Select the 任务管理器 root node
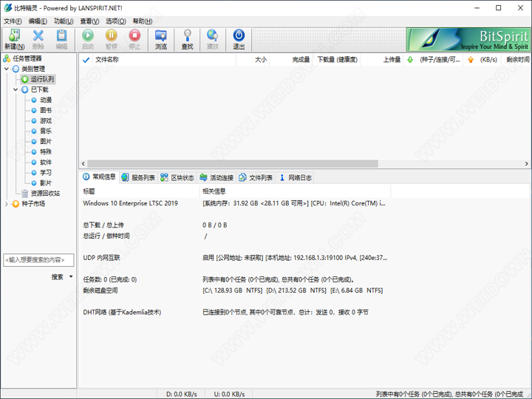 click(23, 58)
